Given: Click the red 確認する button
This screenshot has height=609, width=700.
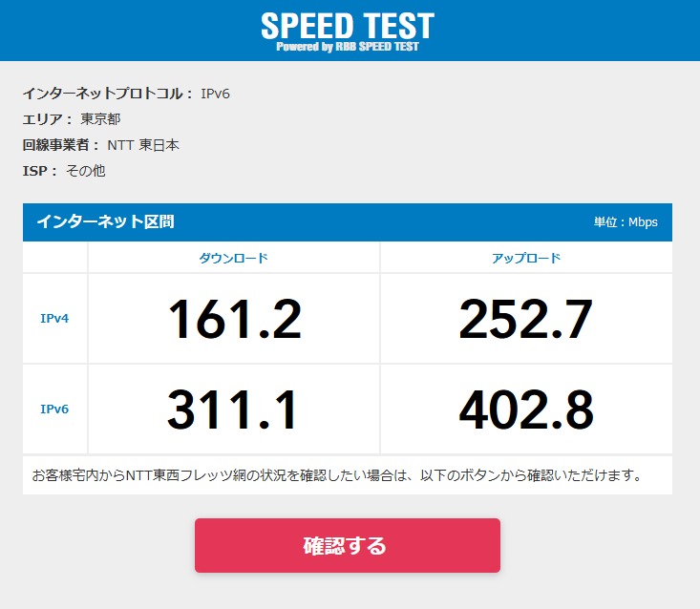Looking at the screenshot, I should point(348,545).
